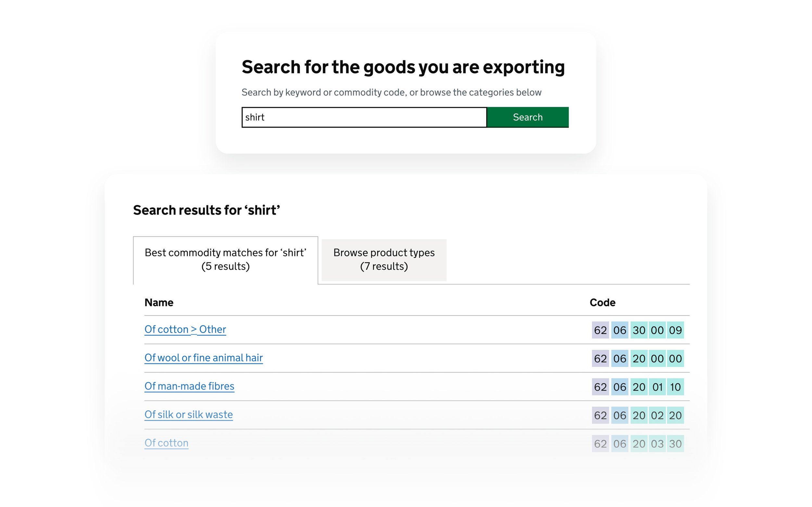Click the green Search button
This screenshot has height=507, width=812.
(527, 117)
